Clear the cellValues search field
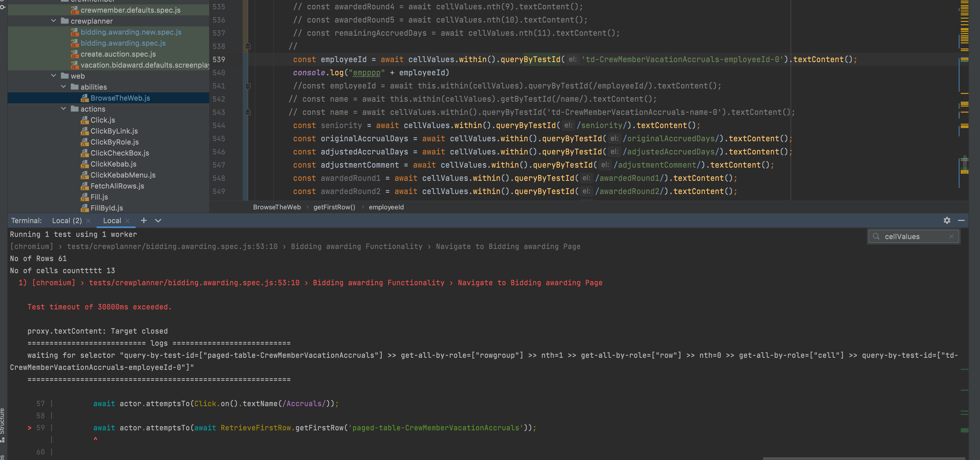 tap(951, 237)
